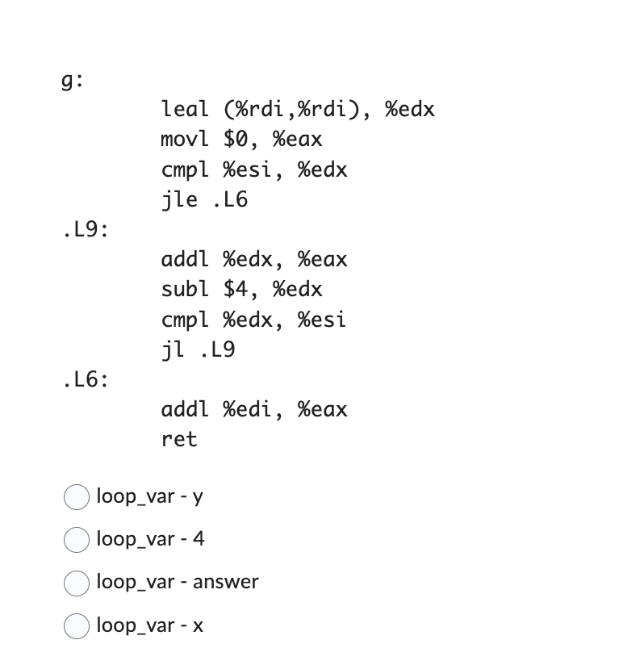Click the jle .L6 jump instruction
Viewport: 644px width, 665px height.
pos(204,200)
